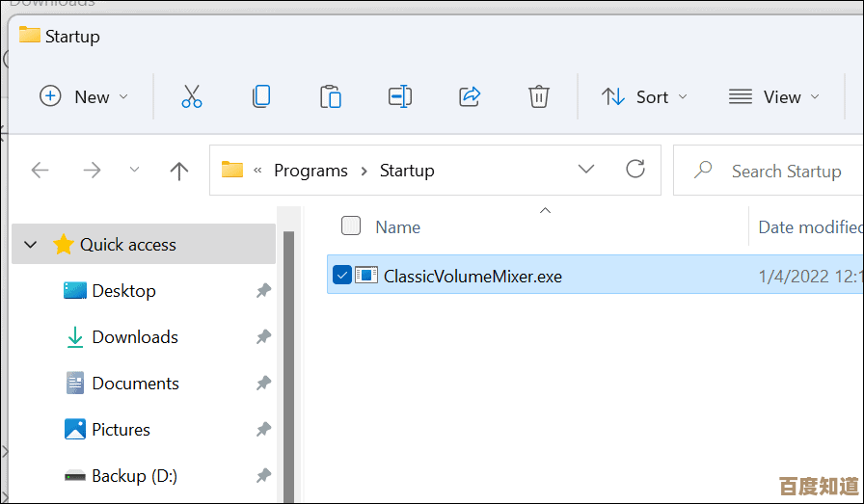Screen dimensions: 864x504
Task: Click the Rename icon in toolbar
Action: pos(400,96)
